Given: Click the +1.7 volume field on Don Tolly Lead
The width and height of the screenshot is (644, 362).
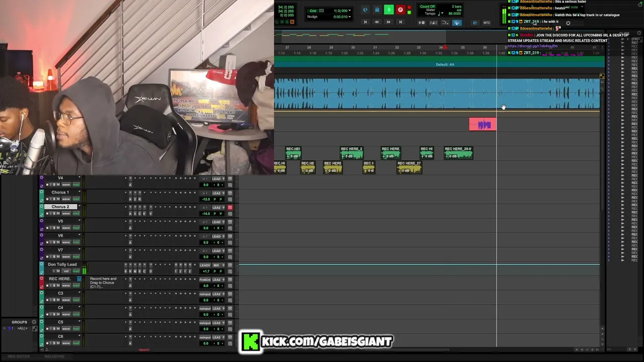Looking at the screenshot, I should (206, 271).
